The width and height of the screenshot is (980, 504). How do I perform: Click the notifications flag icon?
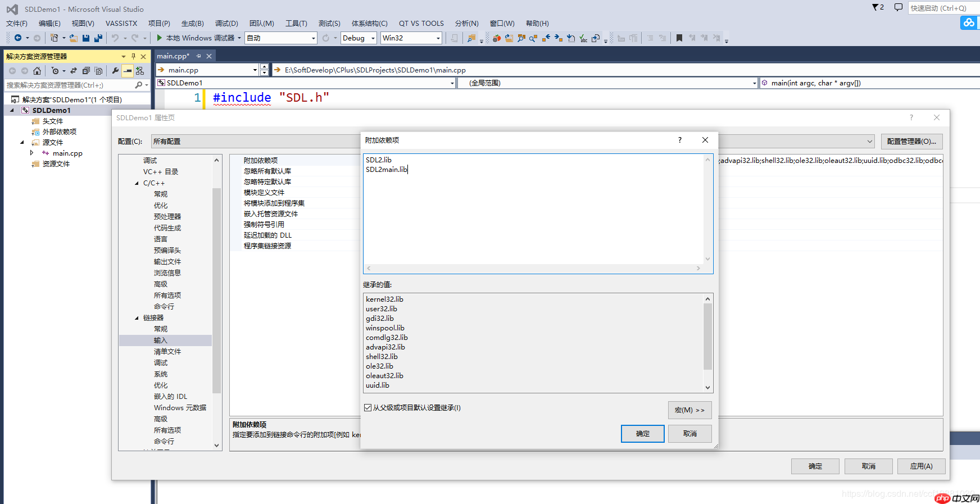point(878,7)
